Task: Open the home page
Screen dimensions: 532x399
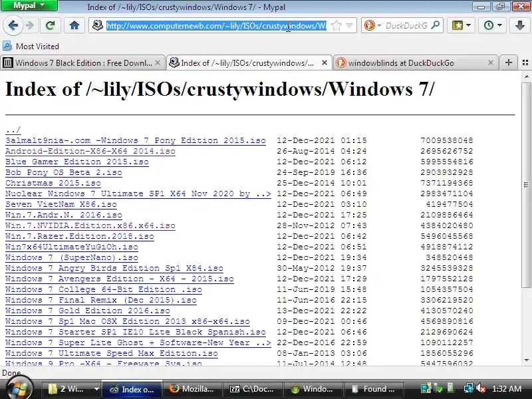Action: [74, 25]
